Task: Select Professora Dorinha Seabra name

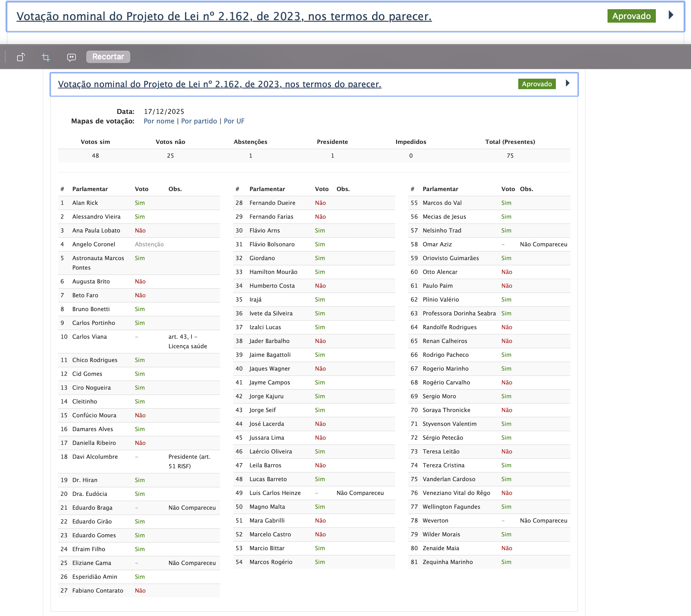Action: 459,314
